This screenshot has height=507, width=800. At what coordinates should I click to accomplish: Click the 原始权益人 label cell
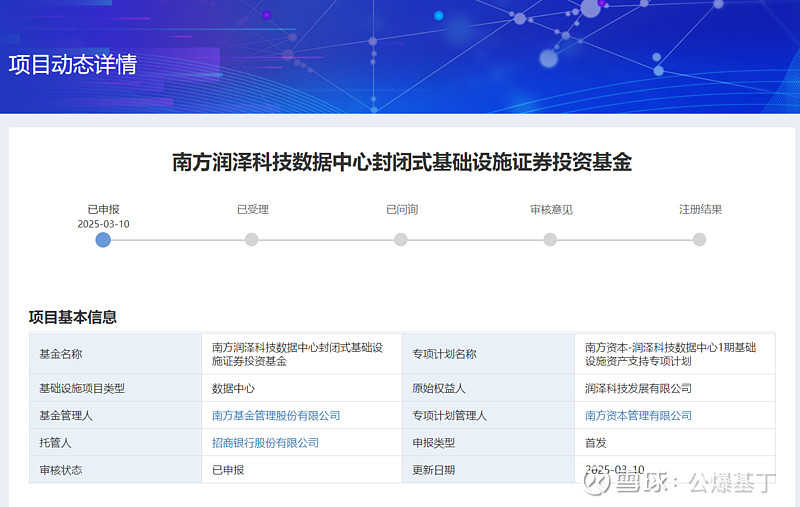point(488,388)
